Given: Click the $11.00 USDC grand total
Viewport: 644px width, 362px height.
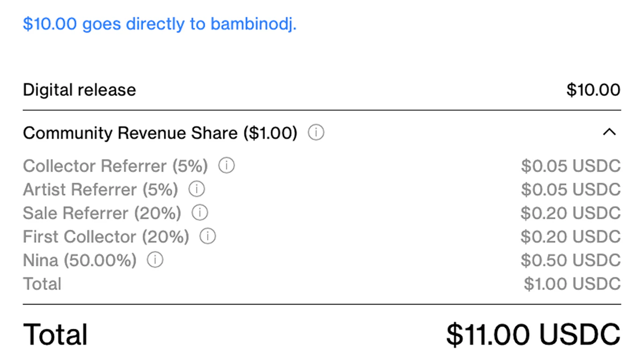Looking at the screenshot, I should click(x=533, y=334).
